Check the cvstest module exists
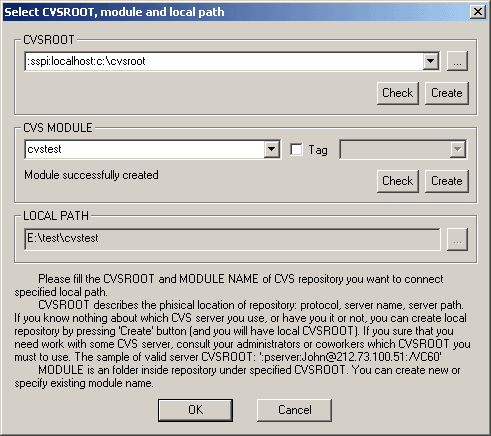 pos(398,181)
